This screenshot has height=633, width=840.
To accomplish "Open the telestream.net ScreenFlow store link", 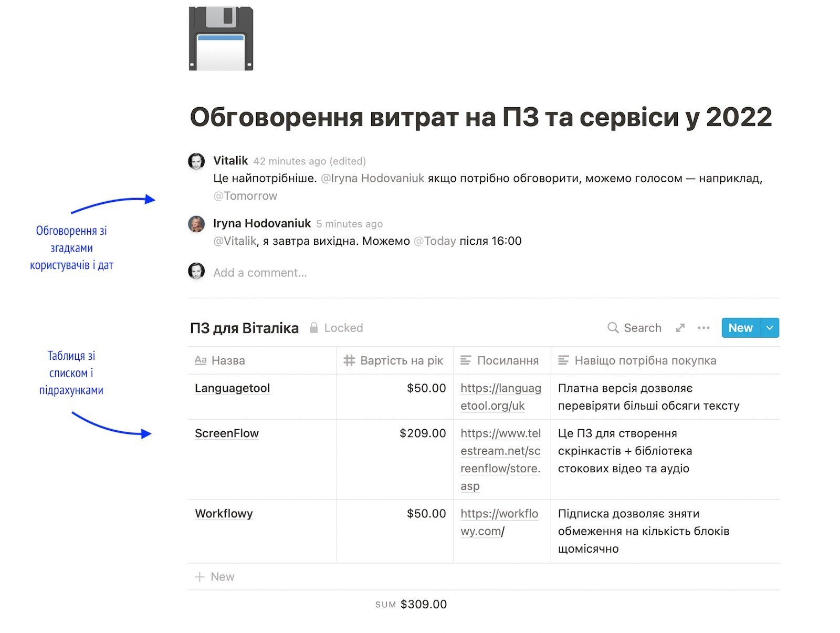I will (x=501, y=460).
